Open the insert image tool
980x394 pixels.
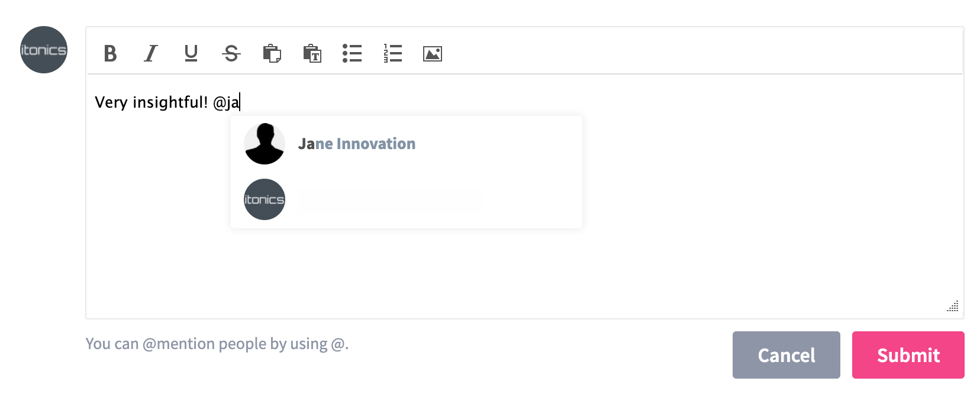pos(433,54)
